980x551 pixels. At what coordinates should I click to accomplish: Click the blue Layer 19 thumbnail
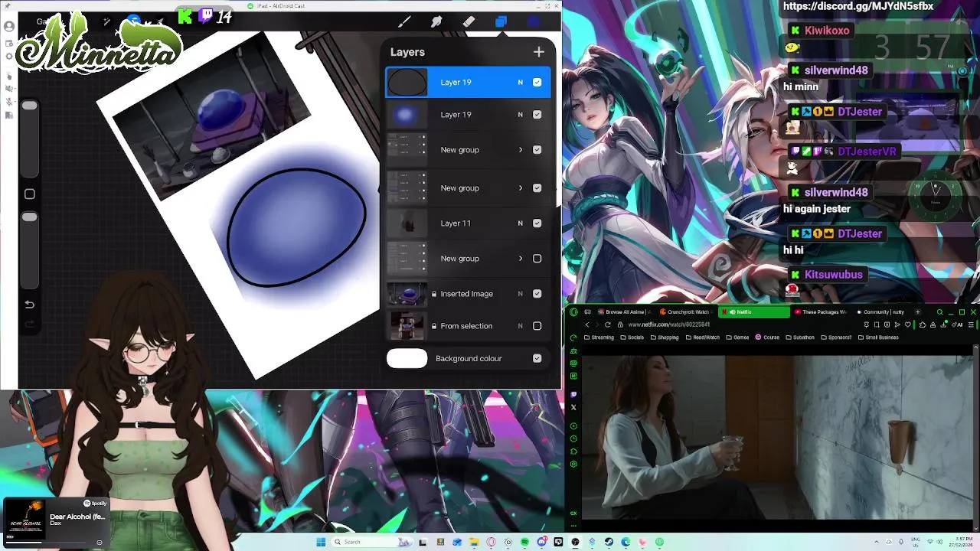tap(407, 115)
